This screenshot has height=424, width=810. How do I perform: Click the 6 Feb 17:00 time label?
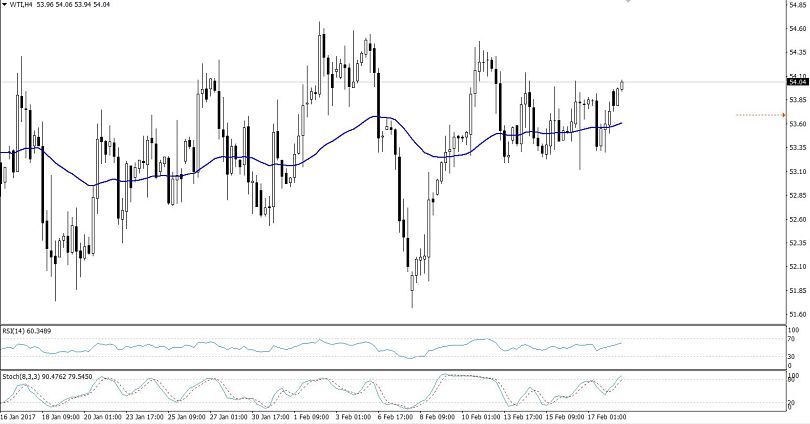pyautogui.click(x=395, y=417)
